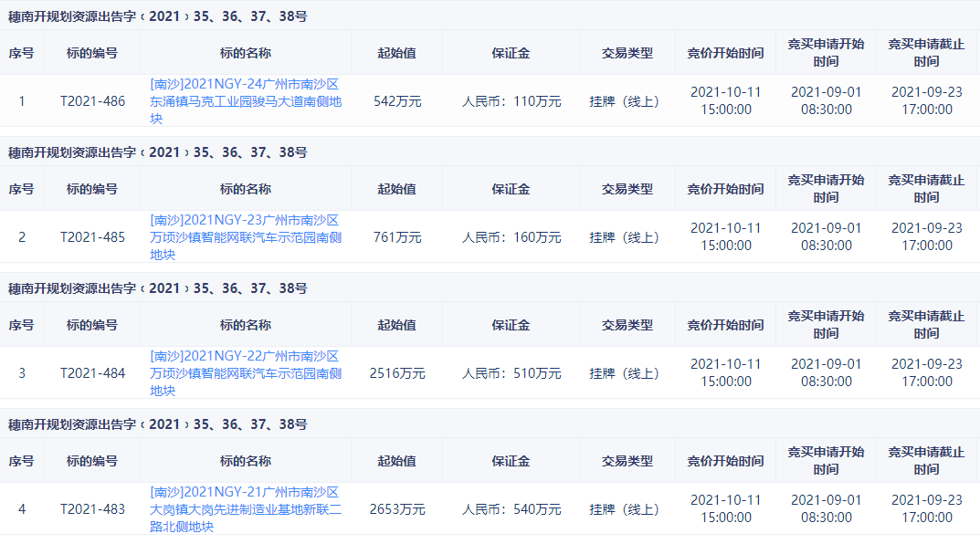Click item number T2021-486
Viewport: 980px width, 544px height.
[x=92, y=101]
